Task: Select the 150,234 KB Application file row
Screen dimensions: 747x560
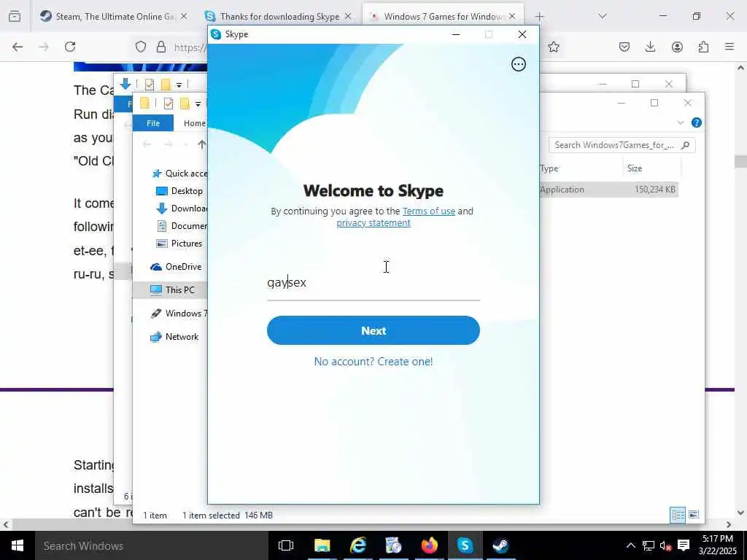Action: point(608,190)
